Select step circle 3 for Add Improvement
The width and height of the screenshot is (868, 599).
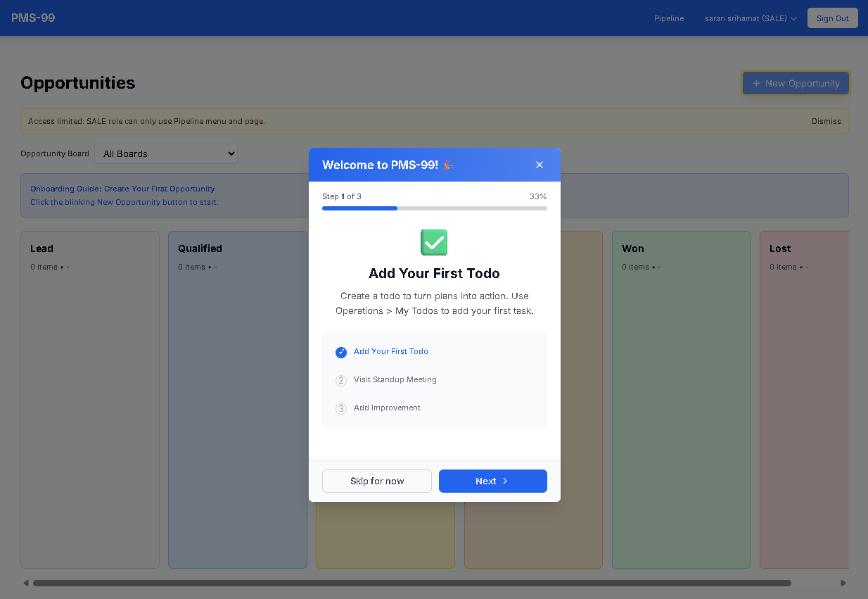click(x=341, y=408)
